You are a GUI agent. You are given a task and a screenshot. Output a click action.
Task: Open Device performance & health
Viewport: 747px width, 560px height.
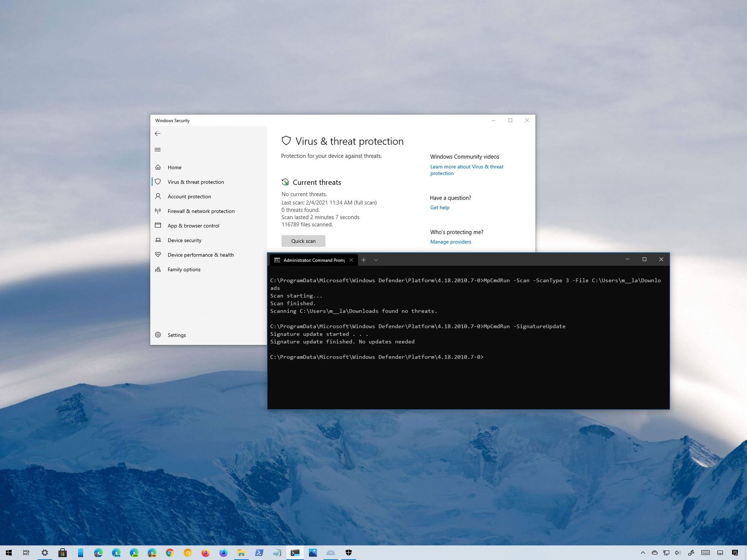[x=200, y=255]
